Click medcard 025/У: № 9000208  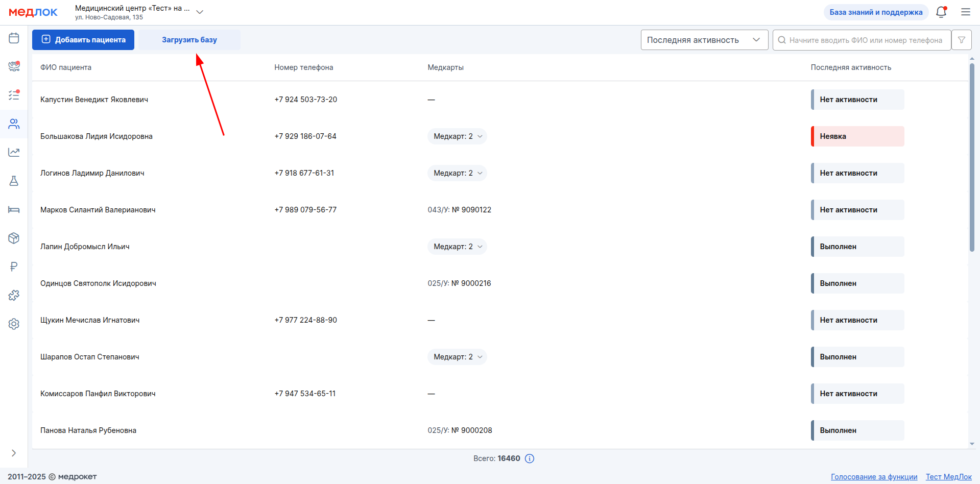pos(460,430)
